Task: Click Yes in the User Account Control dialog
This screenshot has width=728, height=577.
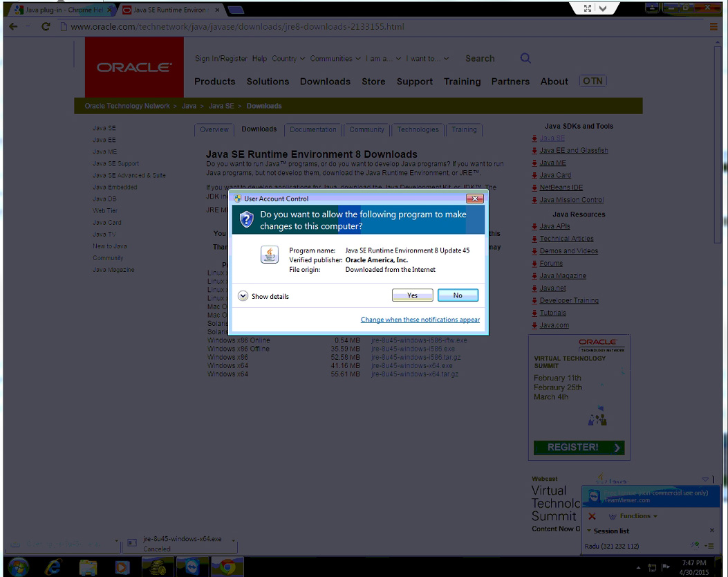Action: (412, 295)
